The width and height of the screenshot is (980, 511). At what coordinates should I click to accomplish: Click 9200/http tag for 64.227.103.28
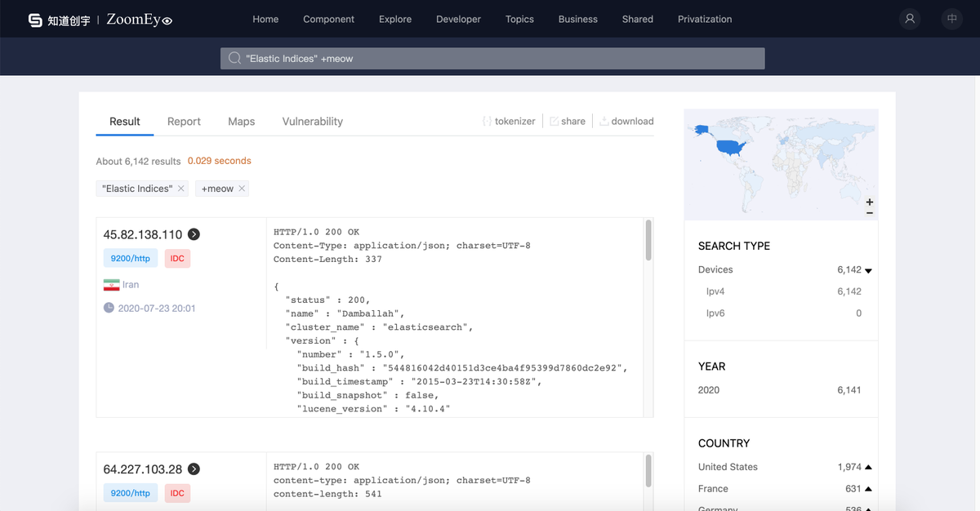[131, 493]
